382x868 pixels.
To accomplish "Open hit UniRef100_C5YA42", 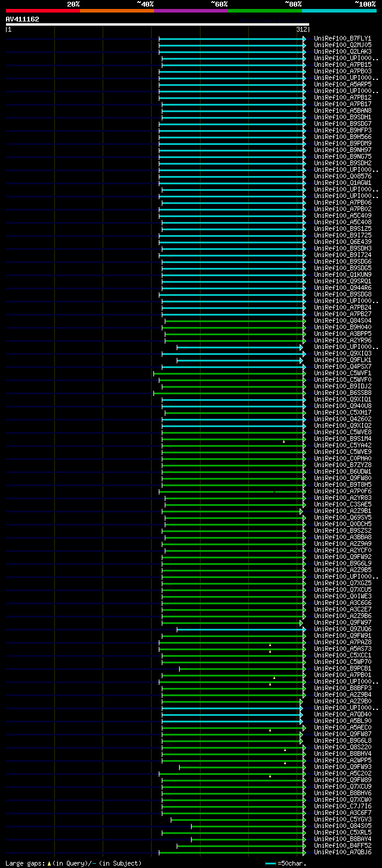I will (x=343, y=446).
